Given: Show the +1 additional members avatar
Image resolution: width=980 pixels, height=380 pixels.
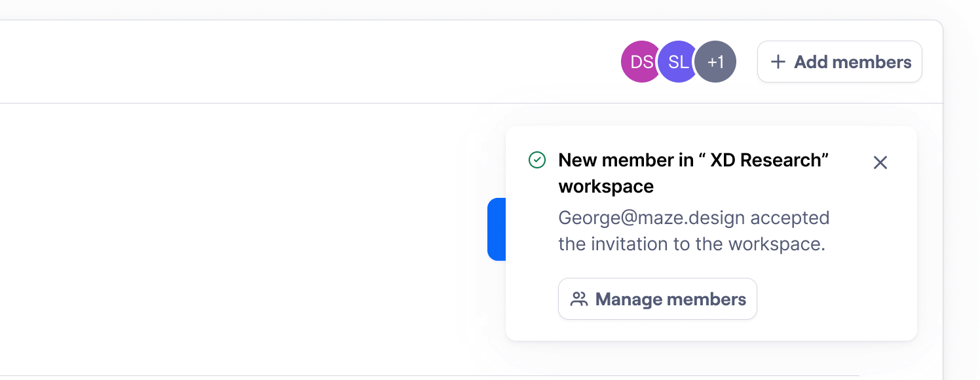Looking at the screenshot, I should 715,62.
